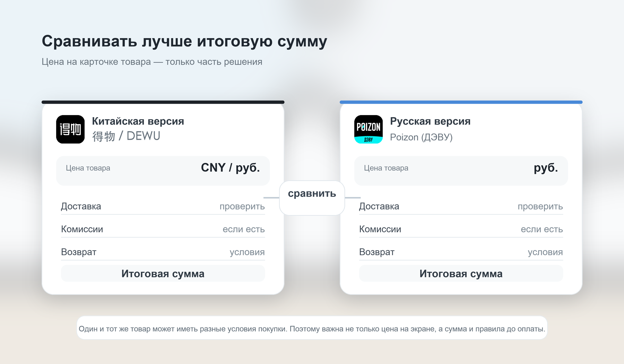
Task: Click «Комиссии» in the Русская версия card
Action: (x=380, y=229)
